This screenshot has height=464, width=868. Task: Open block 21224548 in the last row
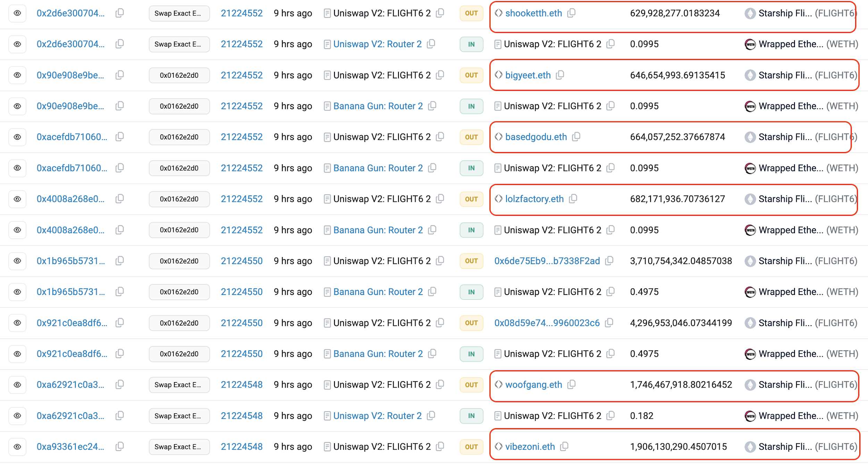242,446
